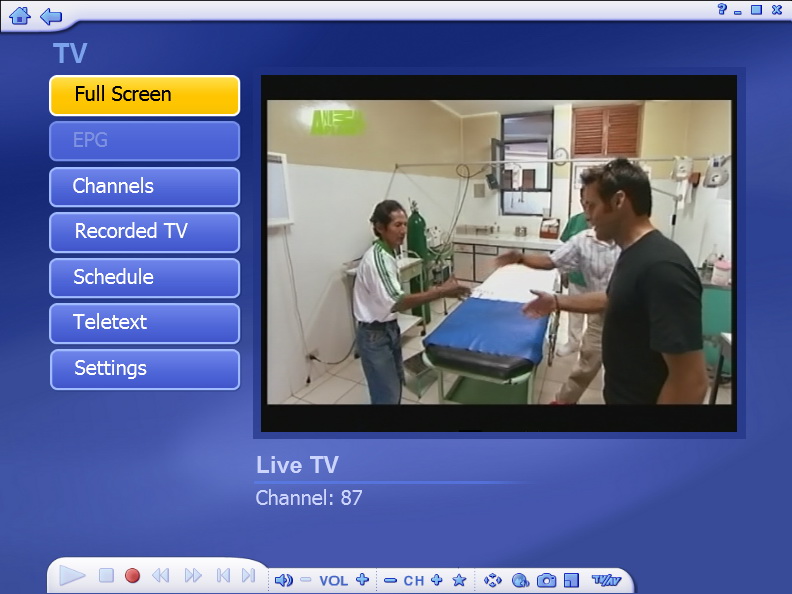
Task: Go to the next channel with CH plus
Action: pyautogui.click(x=436, y=580)
